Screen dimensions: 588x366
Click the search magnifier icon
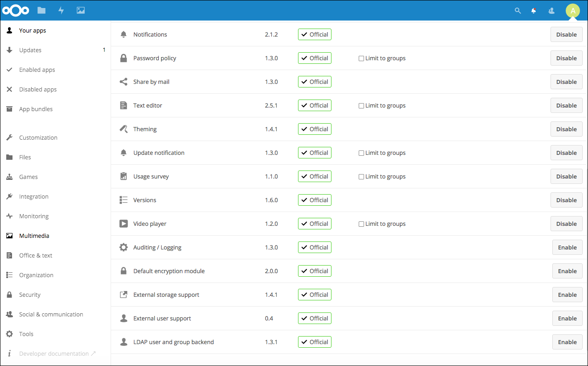click(x=518, y=11)
